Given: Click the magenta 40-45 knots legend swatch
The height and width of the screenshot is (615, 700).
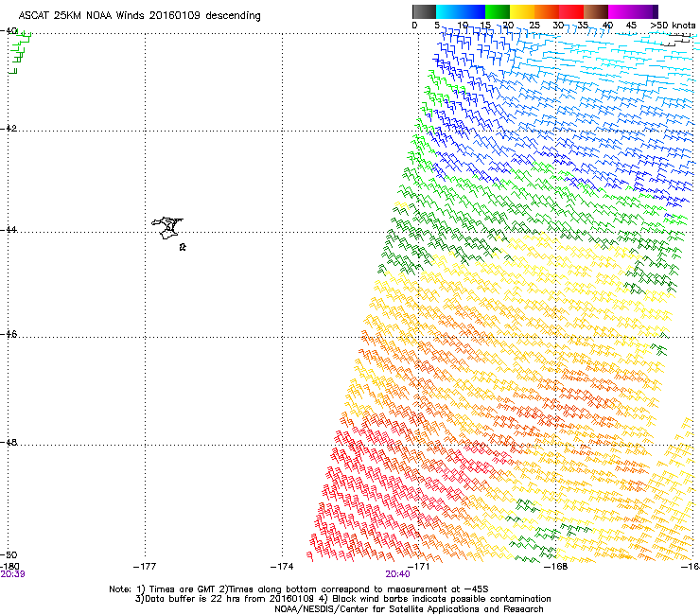Looking at the screenshot, I should pyautogui.click(x=621, y=11).
